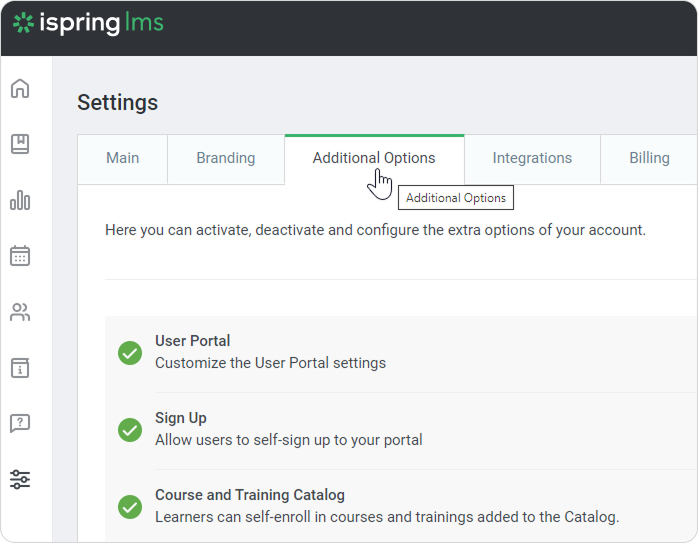Open the bar chart reports icon

(20, 200)
